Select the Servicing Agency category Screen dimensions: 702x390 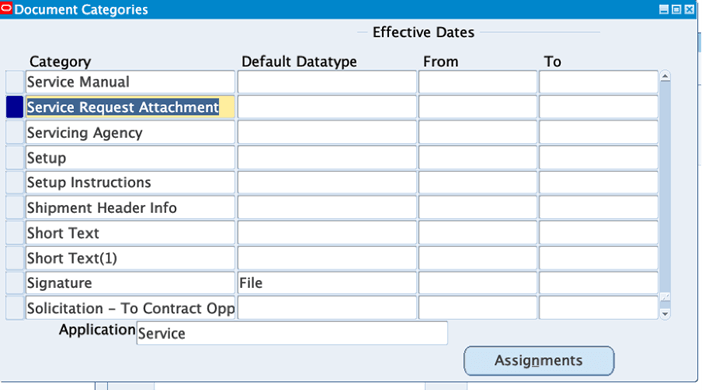click(130, 133)
